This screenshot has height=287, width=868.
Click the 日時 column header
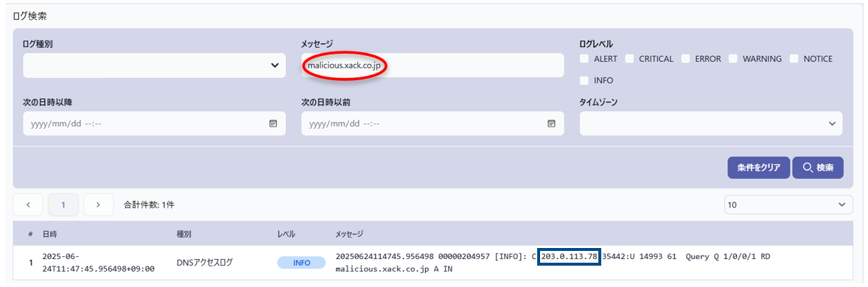[49, 234]
